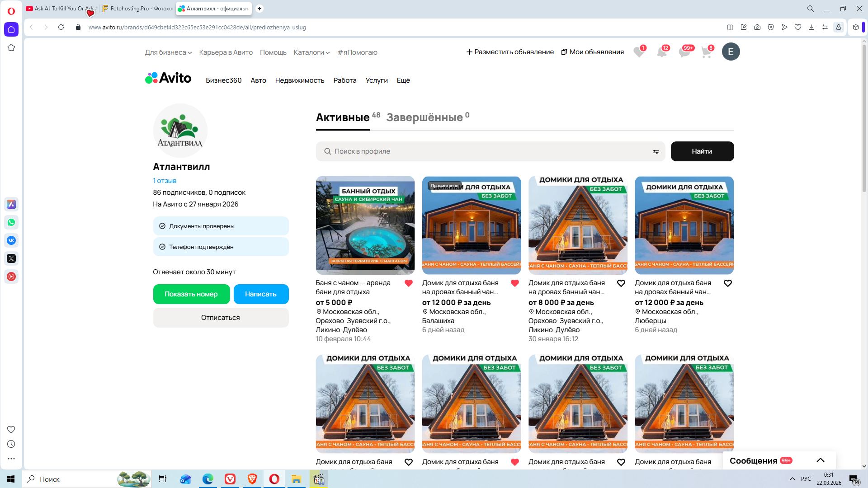Viewport: 868px width, 488px height.
Task: Open messages chat bubble icon in header
Action: pos(684,52)
